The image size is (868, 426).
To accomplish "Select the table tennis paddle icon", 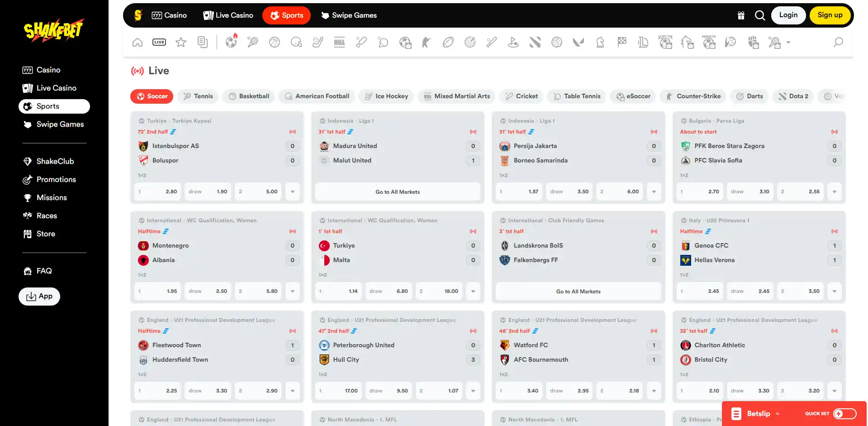I will click(x=383, y=43).
